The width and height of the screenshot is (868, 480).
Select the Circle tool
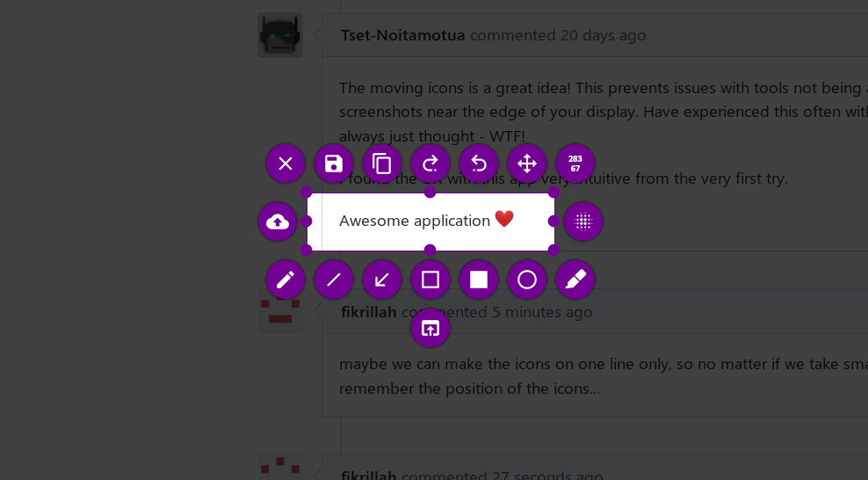point(526,280)
